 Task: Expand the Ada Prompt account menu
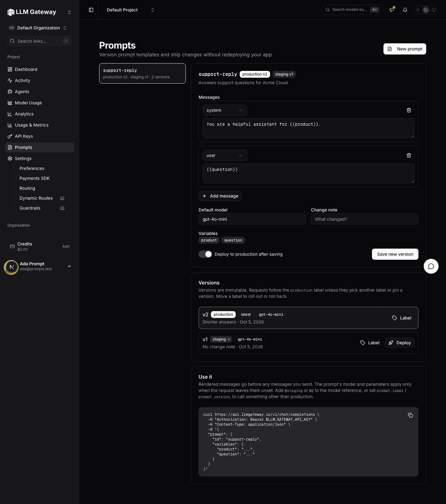pyautogui.click(x=69, y=266)
